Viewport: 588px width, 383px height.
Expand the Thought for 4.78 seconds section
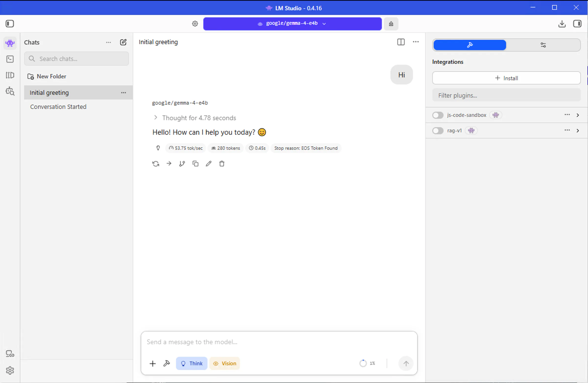[195, 118]
